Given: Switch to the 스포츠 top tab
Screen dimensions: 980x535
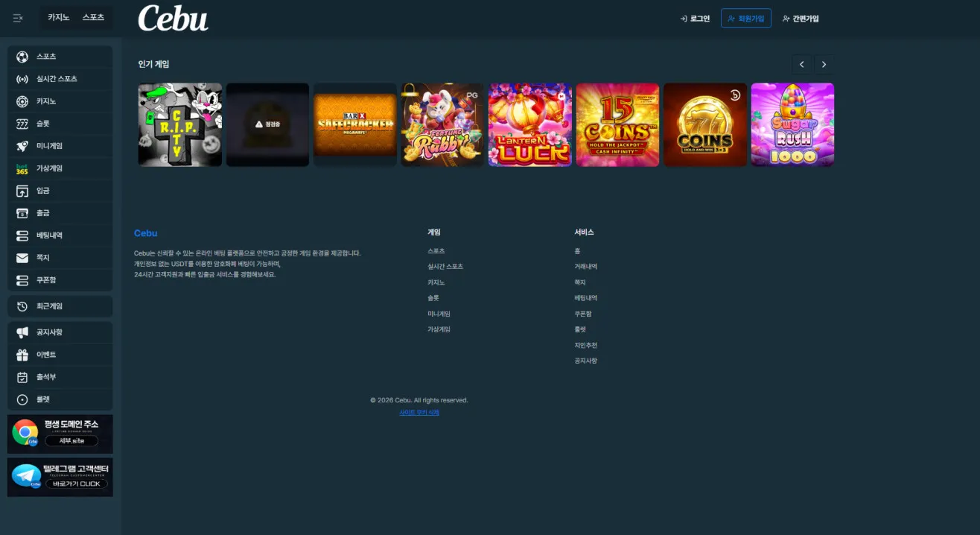Looking at the screenshot, I should pyautogui.click(x=93, y=17).
